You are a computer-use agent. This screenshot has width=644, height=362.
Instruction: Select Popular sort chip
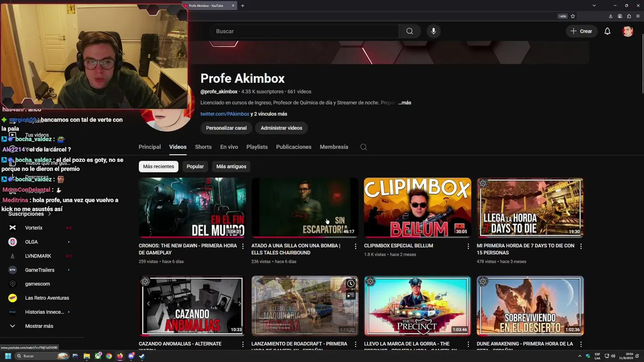click(x=195, y=166)
